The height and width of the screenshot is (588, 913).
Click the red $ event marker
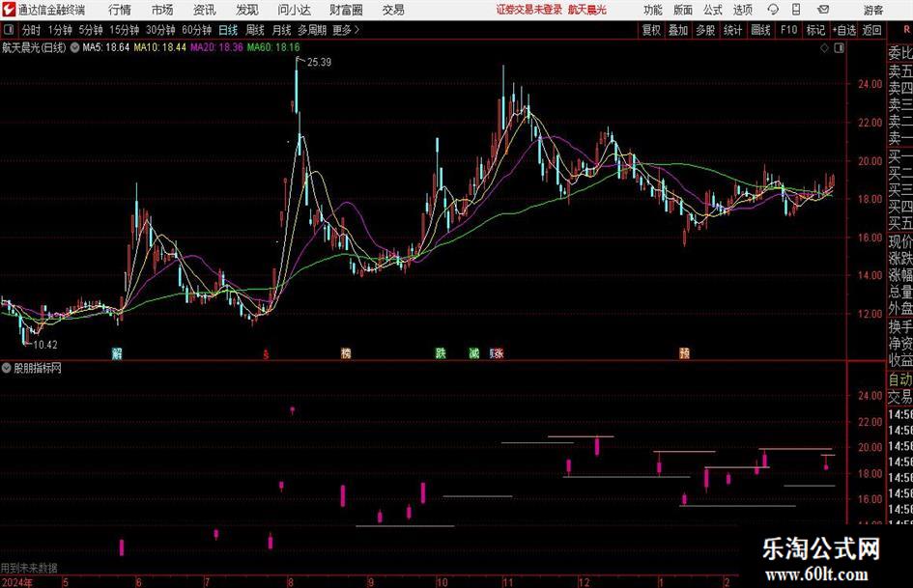pyautogui.click(x=266, y=354)
